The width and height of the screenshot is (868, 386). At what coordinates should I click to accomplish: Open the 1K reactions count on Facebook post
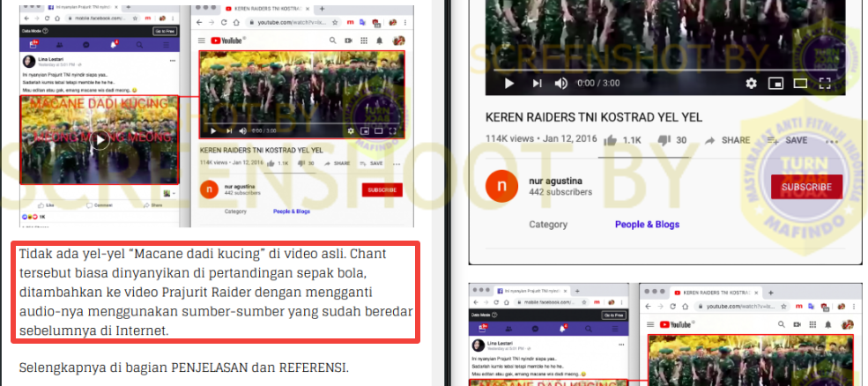point(33,217)
